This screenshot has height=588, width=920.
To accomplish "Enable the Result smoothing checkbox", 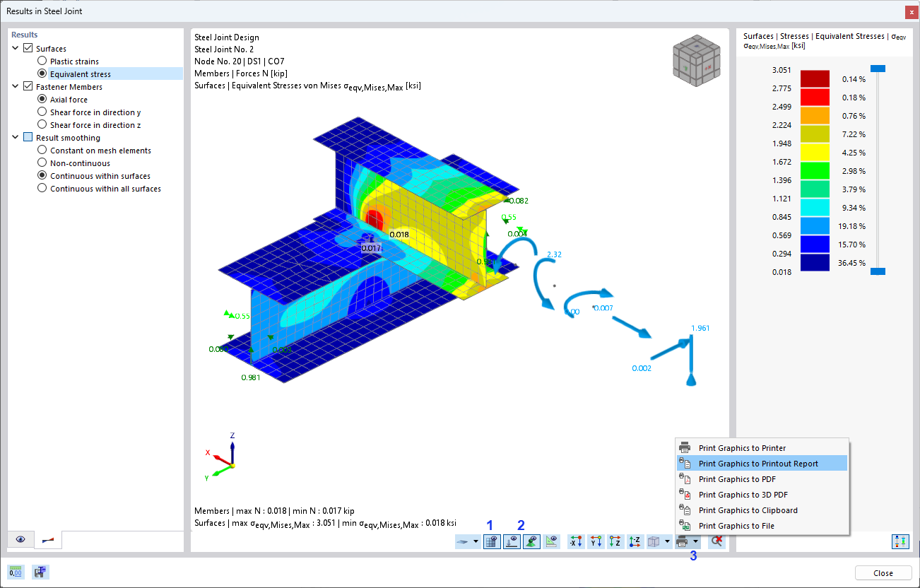I will 28,137.
